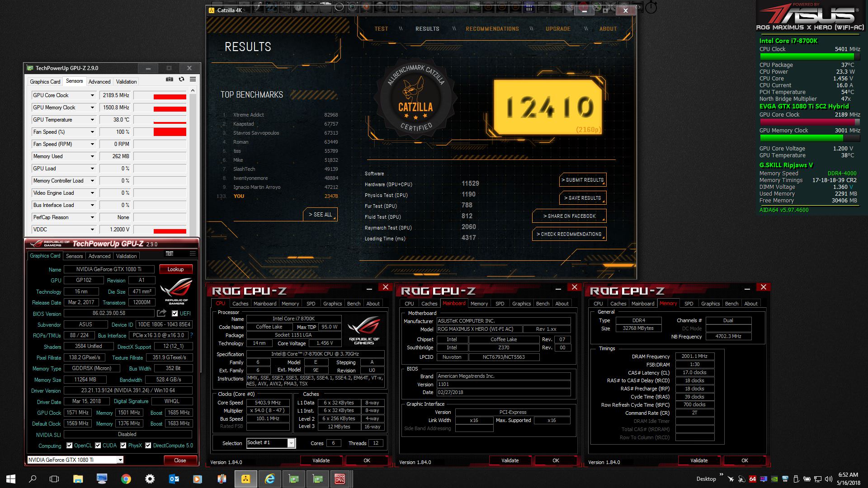Click the AIDA64 tray icon
The width and height of the screenshot is (868, 488).
(753, 479)
